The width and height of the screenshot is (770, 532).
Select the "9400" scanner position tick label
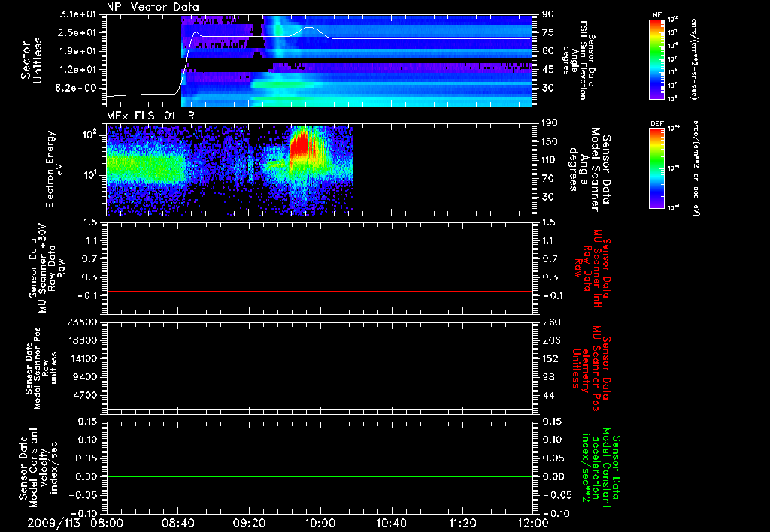coord(85,377)
